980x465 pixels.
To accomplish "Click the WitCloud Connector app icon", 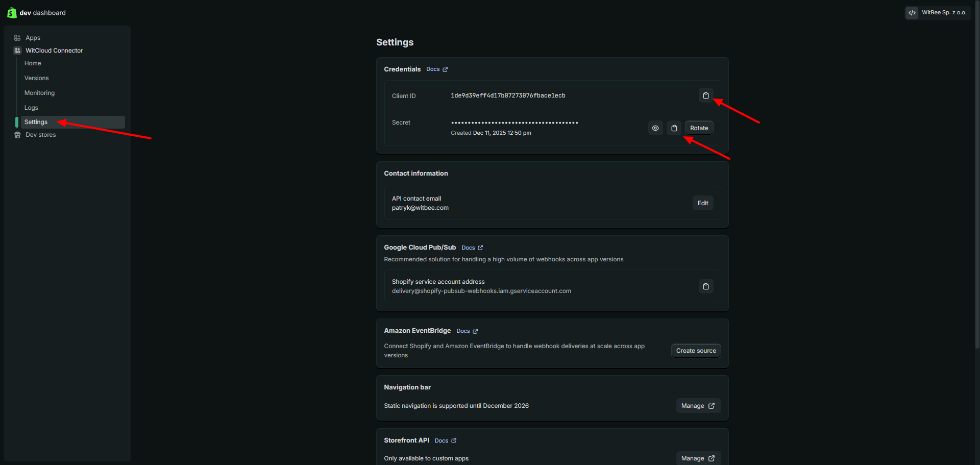I will (x=17, y=51).
